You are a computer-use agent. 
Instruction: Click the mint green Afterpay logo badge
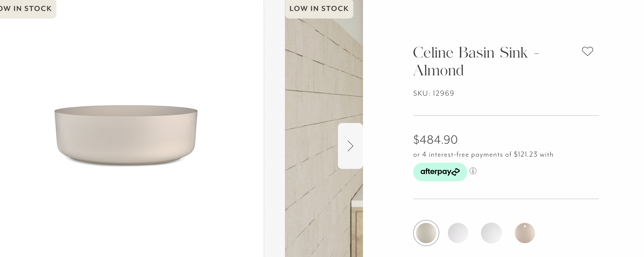click(440, 172)
